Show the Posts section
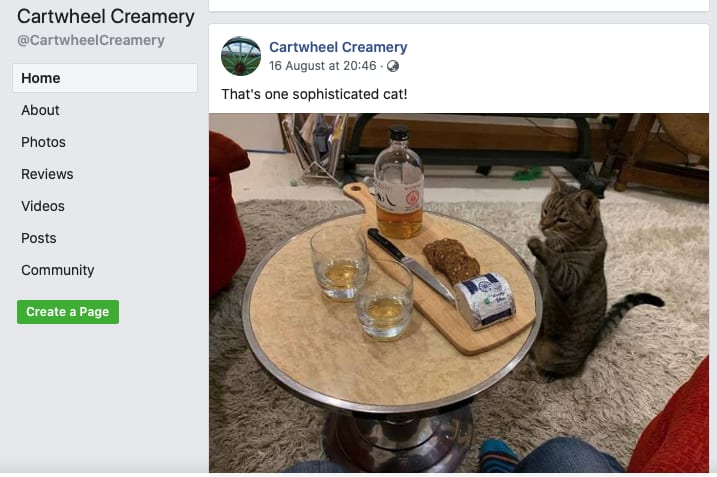This screenshot has height=477, width=717. click(x=39, y=238)
